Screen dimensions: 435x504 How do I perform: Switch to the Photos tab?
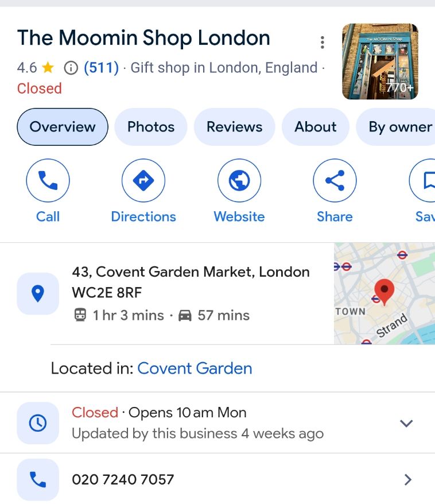pyautogui.click(x=151, y=127)
